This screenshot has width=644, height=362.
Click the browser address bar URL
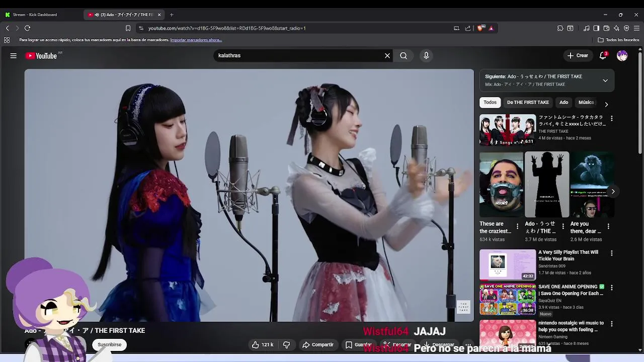tap(227, 28)
